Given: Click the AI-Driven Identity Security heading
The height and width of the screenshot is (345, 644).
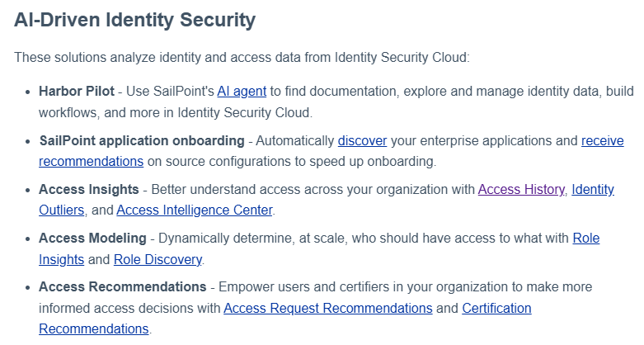Looking at the screenshot, I should click(134, 20).
